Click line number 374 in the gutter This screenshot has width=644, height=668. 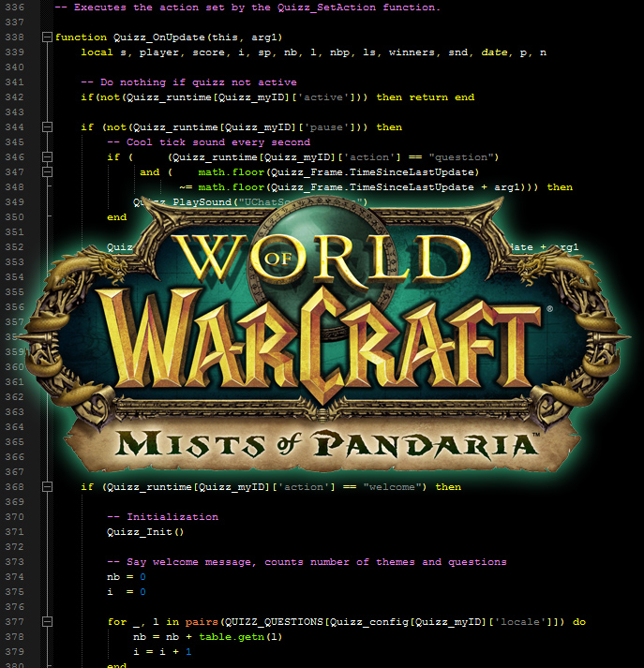click(x=14, y=577)
